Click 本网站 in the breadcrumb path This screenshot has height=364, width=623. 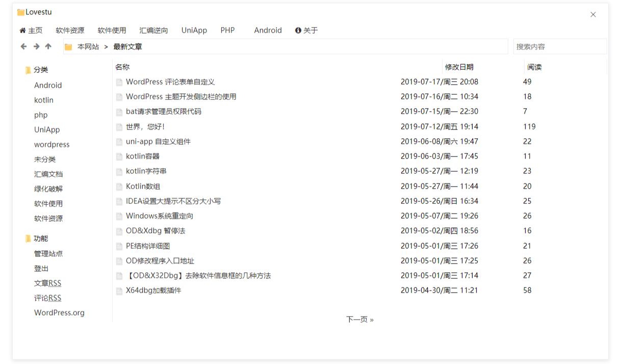[88, 47]
